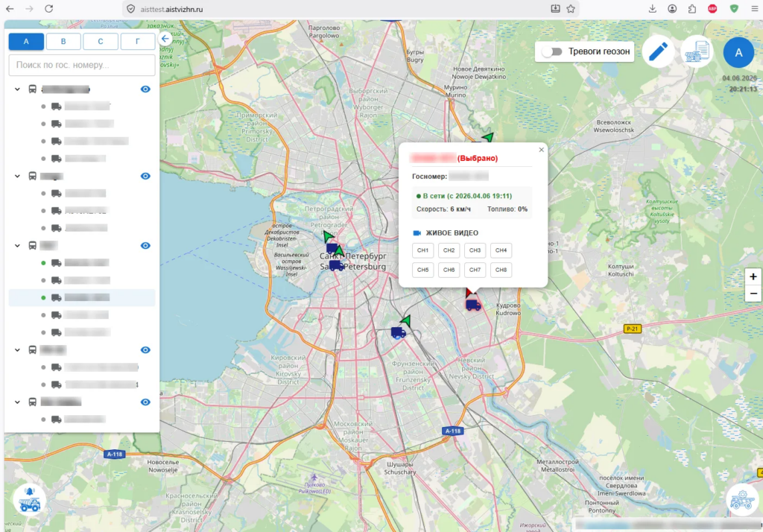763x532 pixels.
Task: Open the user avatar A menu
Action: coord(738,52)
